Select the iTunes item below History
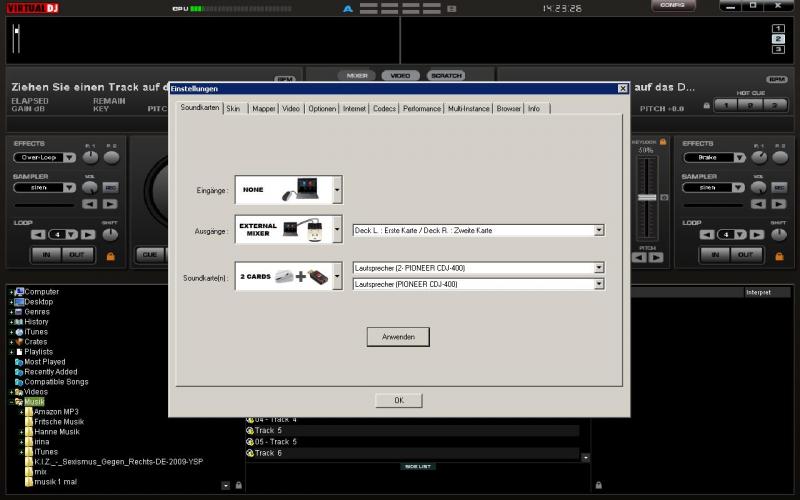The height and width of the screenshot is (500, 800). click(36, 332)
